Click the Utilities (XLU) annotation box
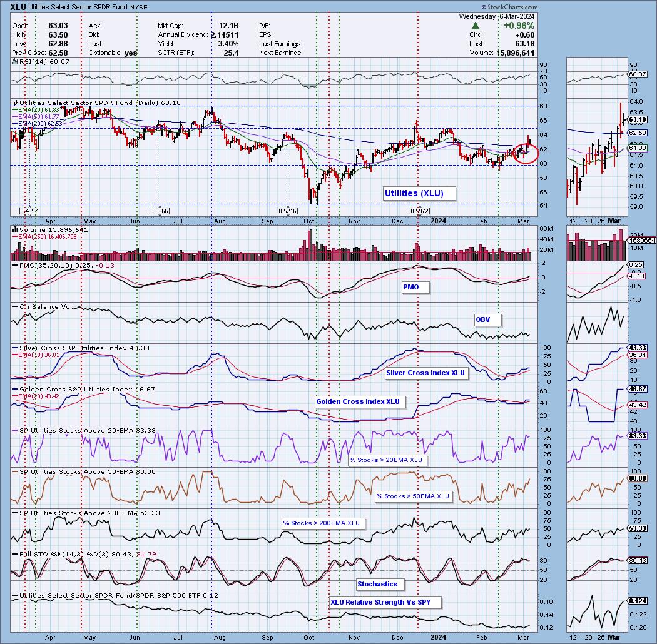The height and width of the screenshot is (644, 657). point(419,193)
